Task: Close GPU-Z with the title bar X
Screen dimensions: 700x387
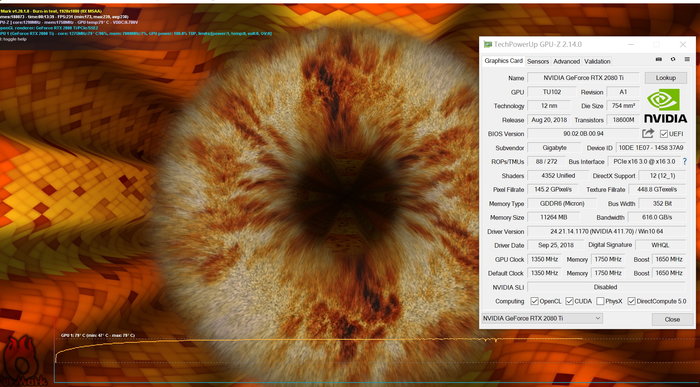Action: coord(683,45)
